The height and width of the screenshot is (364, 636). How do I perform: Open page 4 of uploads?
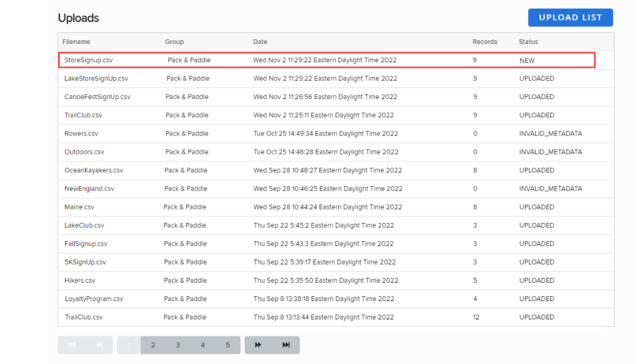tap(203, 345)
